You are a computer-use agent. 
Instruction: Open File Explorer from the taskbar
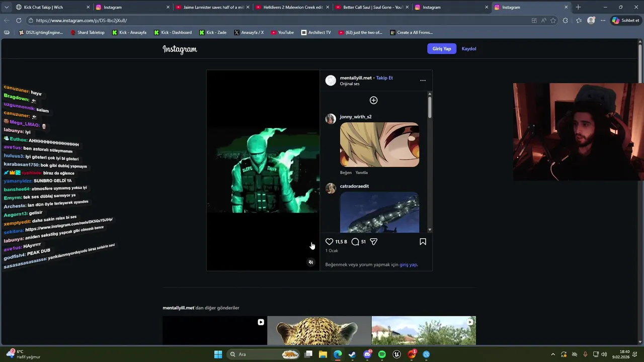coord(323,354)
